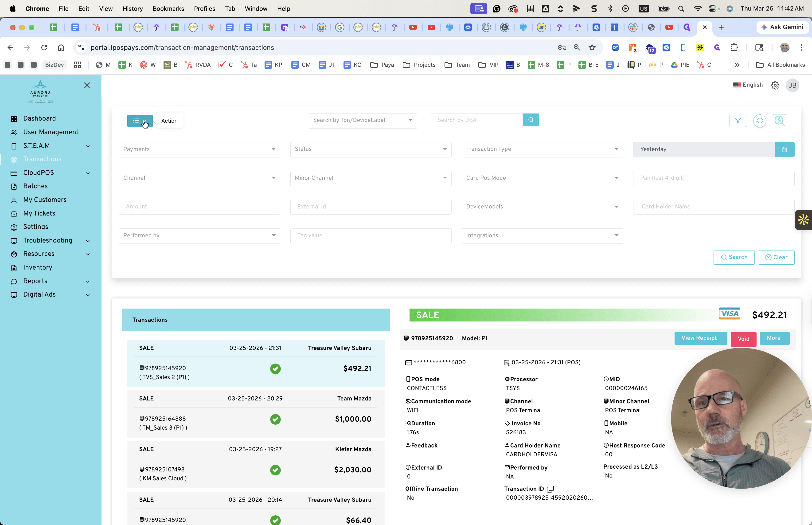Close the sidebar with X icon
Viewport: 812px width, 525px height.
click(x=87, y=85)
